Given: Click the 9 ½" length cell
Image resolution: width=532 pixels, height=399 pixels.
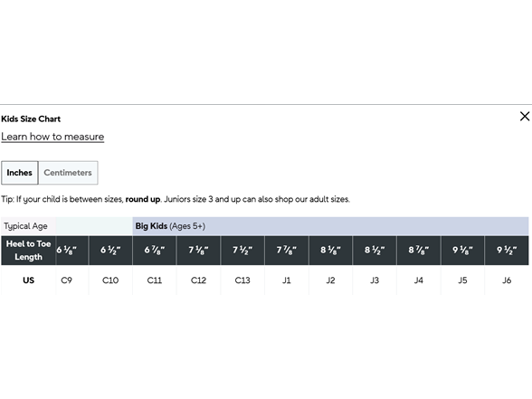Looking at the screenshot, I should coord(507,251).
